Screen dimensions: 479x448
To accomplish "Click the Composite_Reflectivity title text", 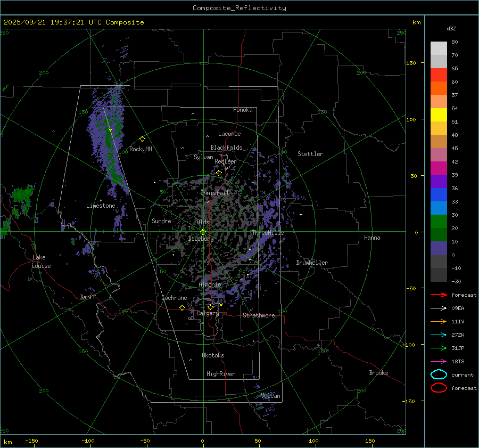I will [239, 8].
